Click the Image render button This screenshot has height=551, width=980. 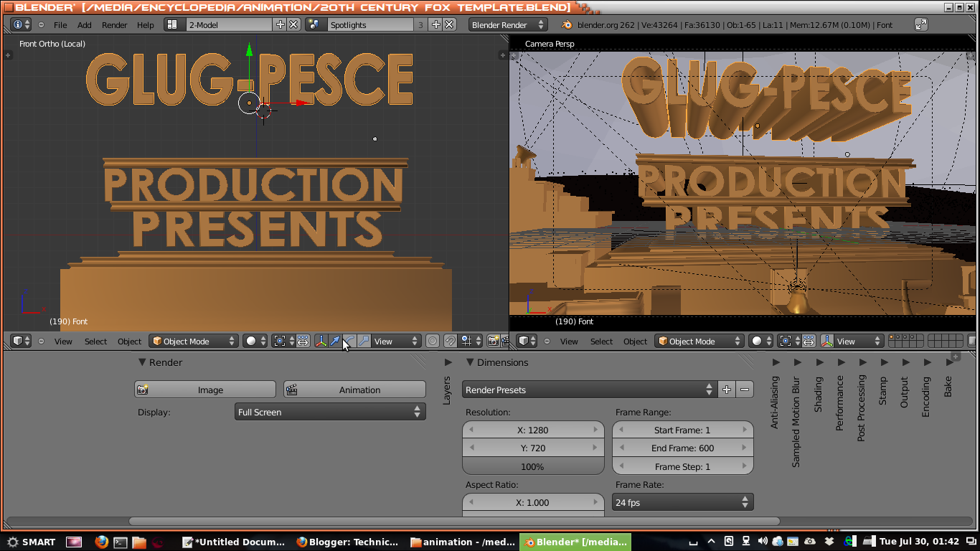click(205, 390)
